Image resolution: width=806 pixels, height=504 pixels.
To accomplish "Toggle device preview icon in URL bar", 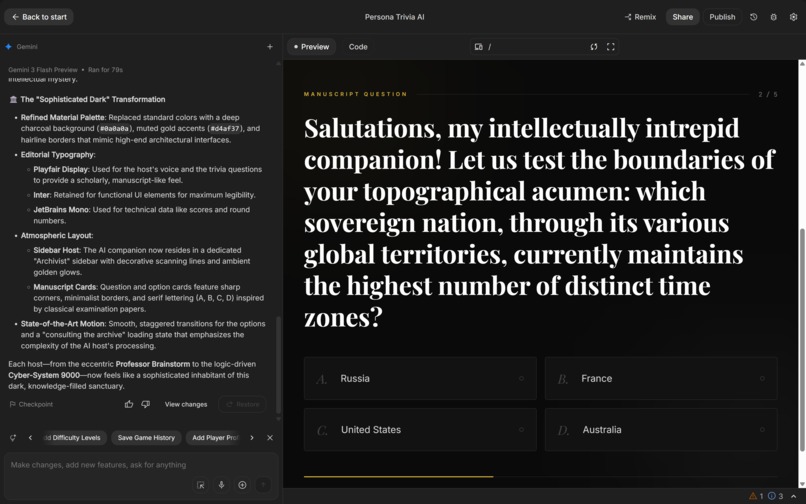I will point(479,47).
